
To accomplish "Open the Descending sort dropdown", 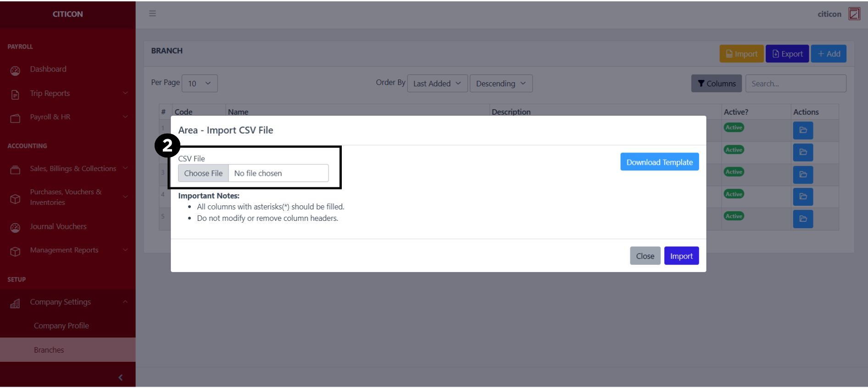I will click(501, 84).
